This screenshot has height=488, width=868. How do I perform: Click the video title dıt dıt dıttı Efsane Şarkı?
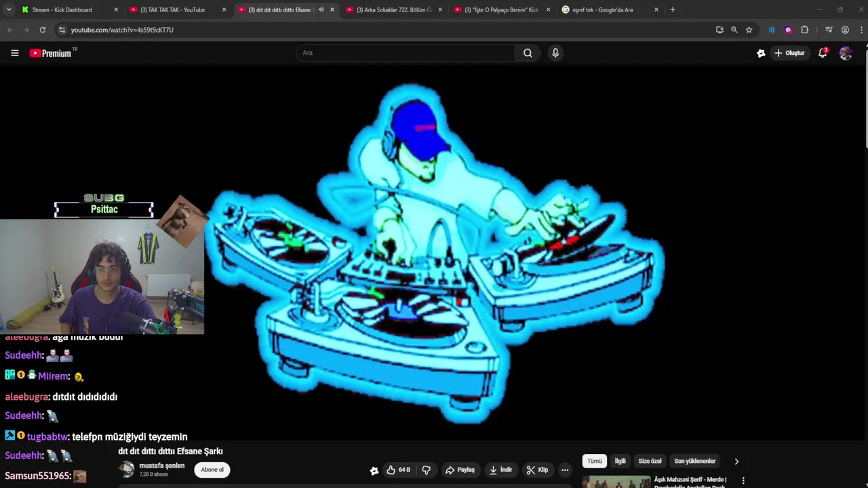pos(170,451)
